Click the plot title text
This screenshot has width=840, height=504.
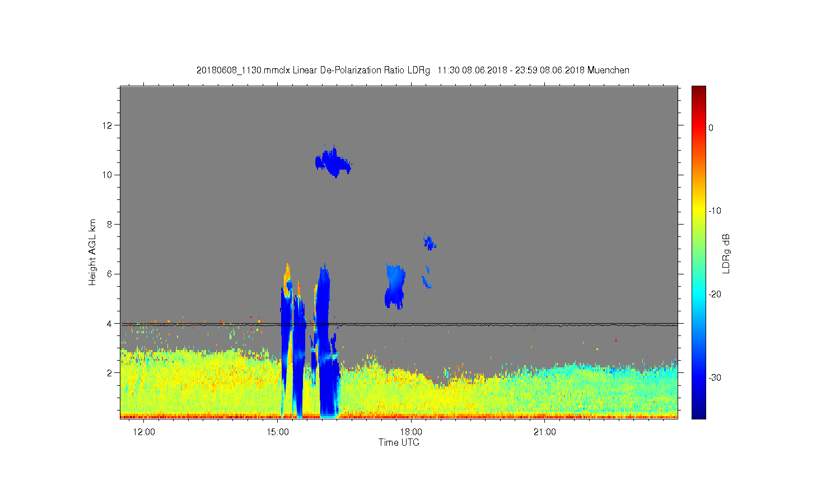click(413, 71)
